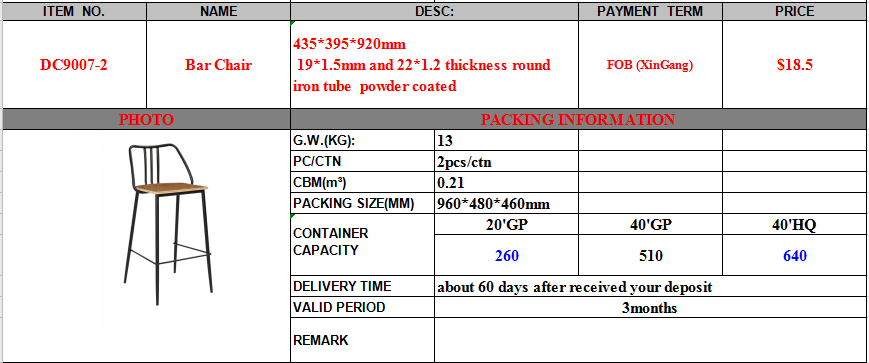
Task: Select the 3months valid period cell
Action: click(x=651, y=308)
